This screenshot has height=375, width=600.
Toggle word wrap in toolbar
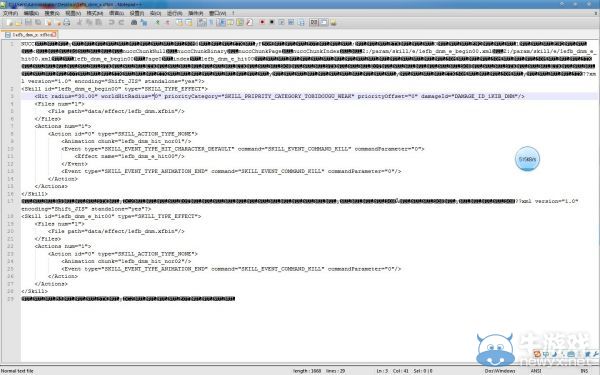(202, 23)
